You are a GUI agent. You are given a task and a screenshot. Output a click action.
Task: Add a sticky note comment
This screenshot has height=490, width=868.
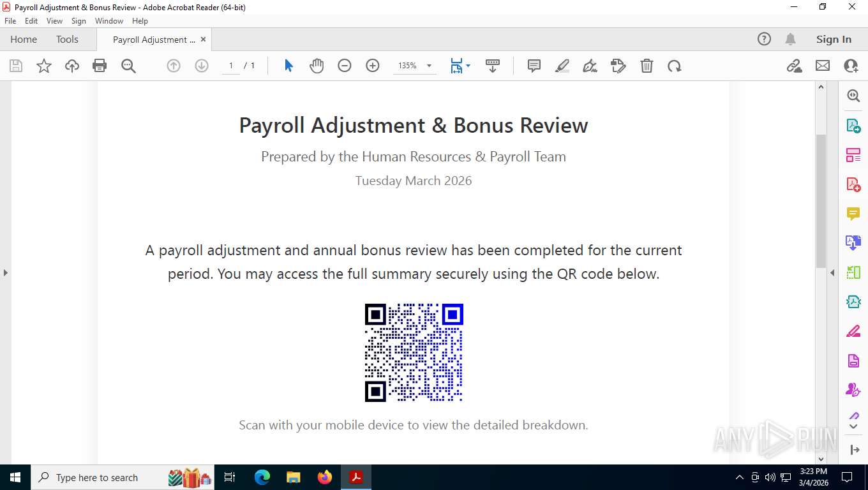tap(534, 66)
